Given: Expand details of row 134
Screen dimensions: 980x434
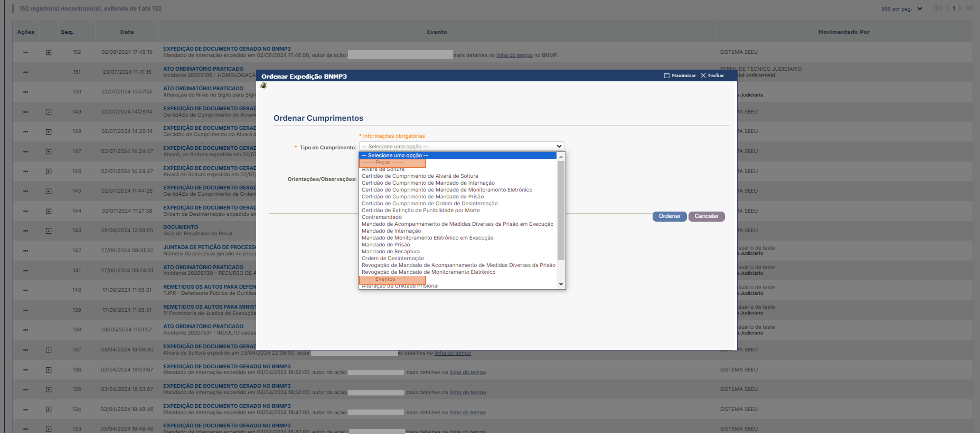Looking at the screenshot, I should tap(48, 410).
